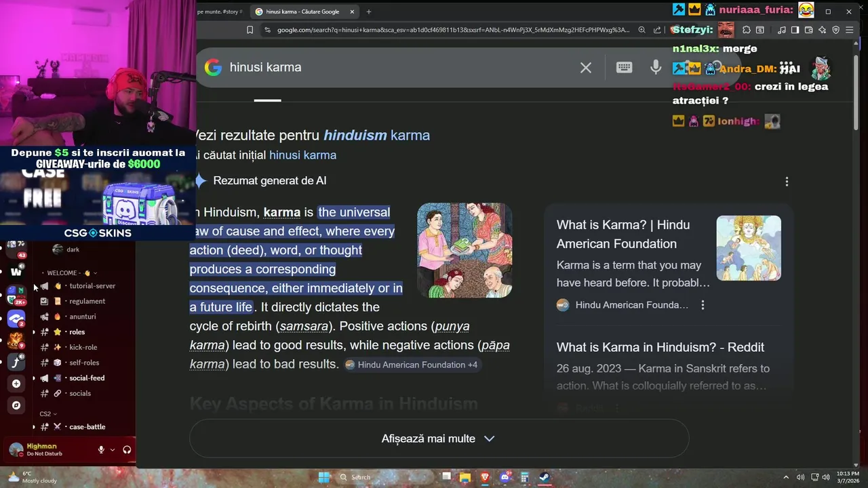Open the browser extensions puzzle icon
Image resolution: width=868 pixels, height=488 pixels.
(x=746, y=30)
